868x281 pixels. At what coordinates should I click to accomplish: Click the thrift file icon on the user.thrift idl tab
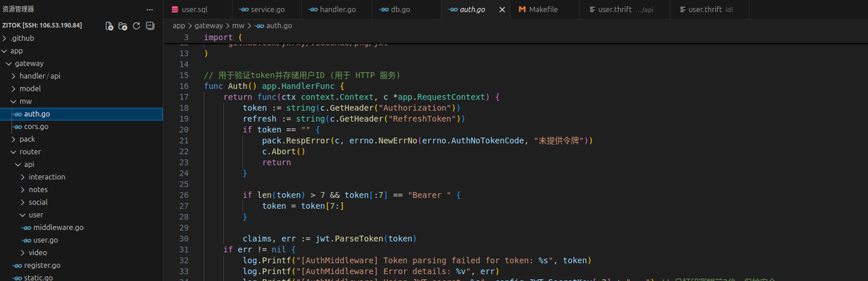(x=683, y=9)
